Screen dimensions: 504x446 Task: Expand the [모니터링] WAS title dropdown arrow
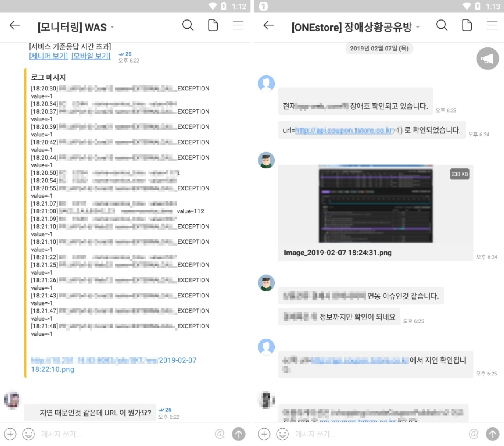click(x=112, y=27)
